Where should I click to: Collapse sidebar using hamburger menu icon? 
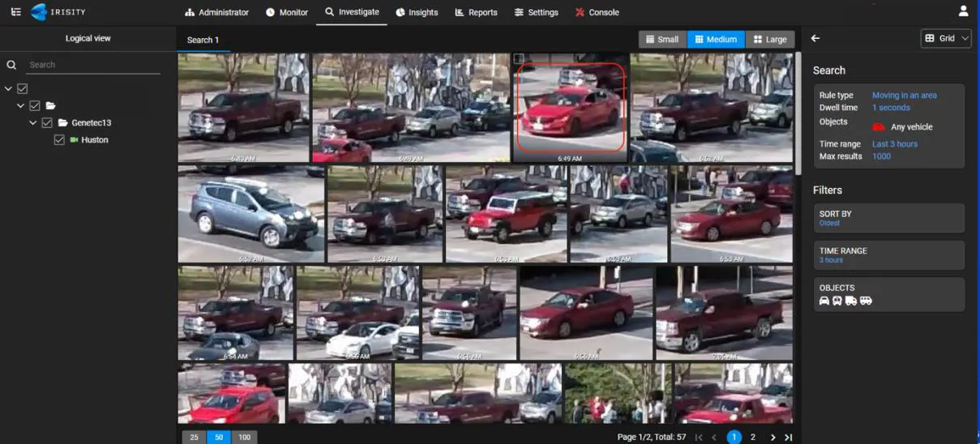click(x=15, y=12)
